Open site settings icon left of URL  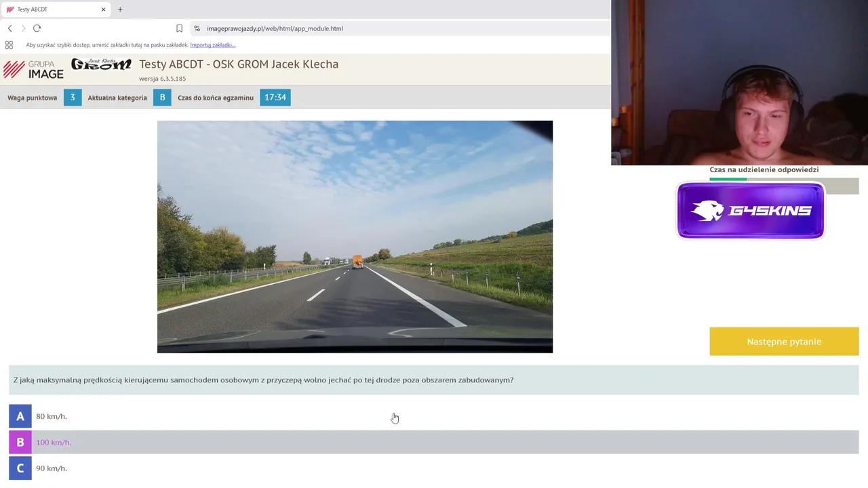click(x=197, y=28)
